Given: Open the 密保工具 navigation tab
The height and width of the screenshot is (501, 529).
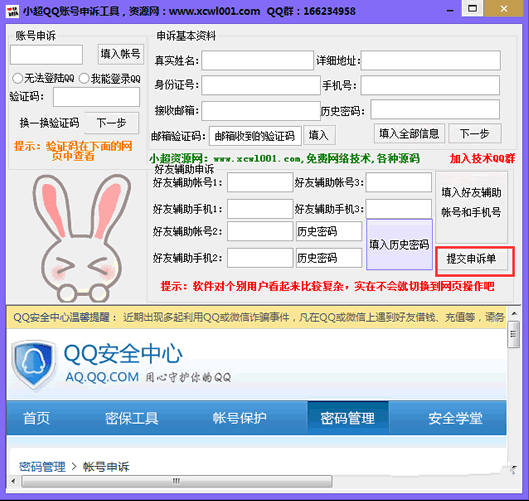Looking at the screenshot, I should tap(132, 418).
